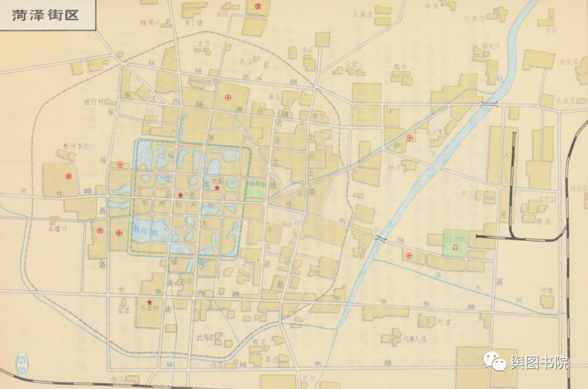Click the 桑庄 label
The width and height of the screenshot is (588, 389).
tap(274, 97)
